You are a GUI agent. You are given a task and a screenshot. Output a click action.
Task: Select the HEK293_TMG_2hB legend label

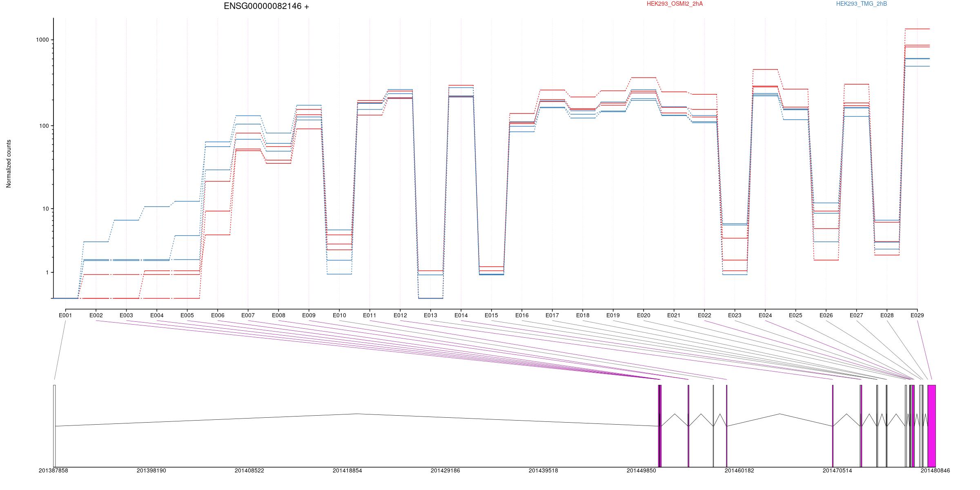pos(862,4)
